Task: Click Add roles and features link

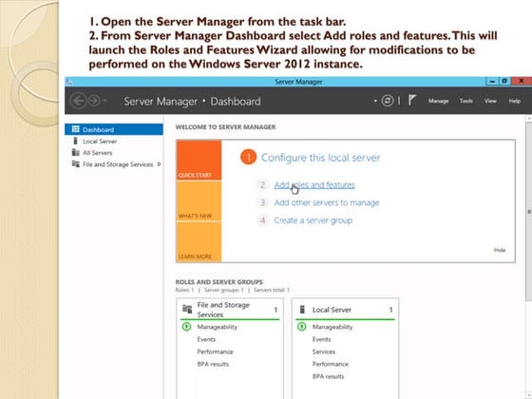Action: 314,185
